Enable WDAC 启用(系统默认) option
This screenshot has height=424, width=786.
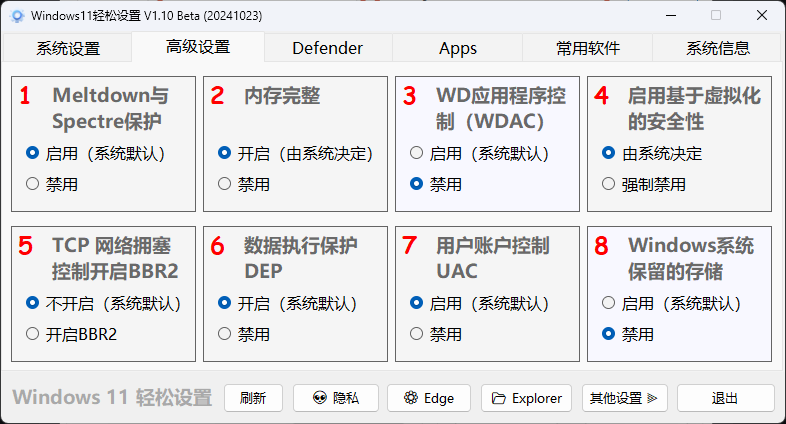[x=480, y=153]
